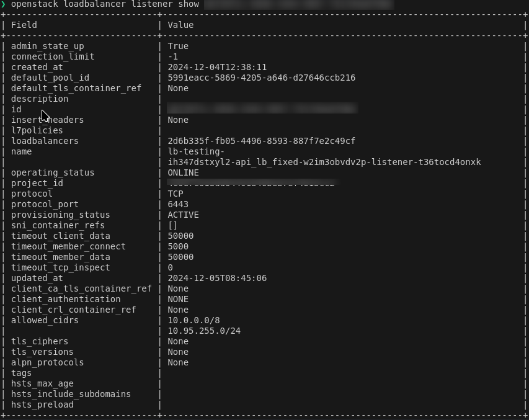529x420 pixels.
Task: Click the 10.95.255.0/24 allowed CIDR
Action: pyautogui.click(x=204, y=331)
